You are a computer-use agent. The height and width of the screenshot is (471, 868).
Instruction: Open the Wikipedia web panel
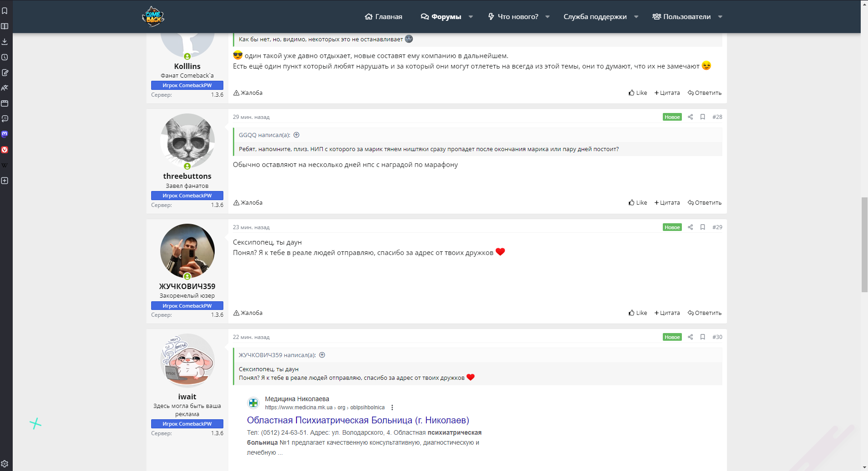(x=5, y=165)
